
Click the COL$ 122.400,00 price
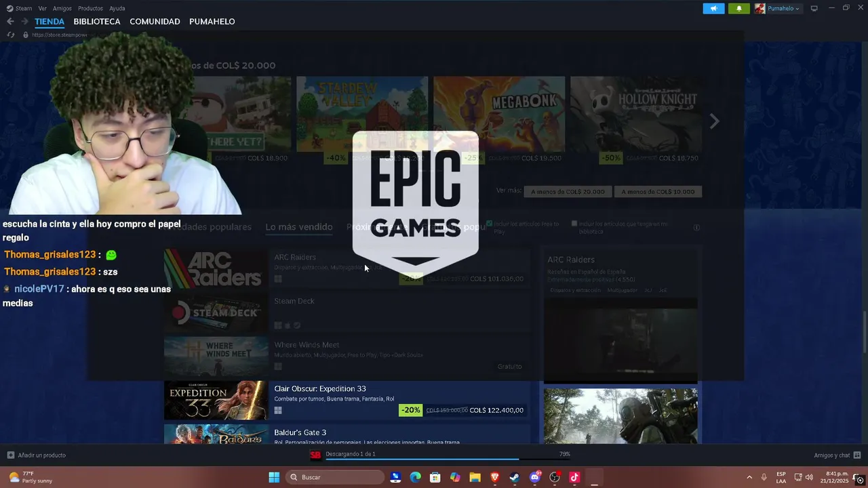click(496, 410)
